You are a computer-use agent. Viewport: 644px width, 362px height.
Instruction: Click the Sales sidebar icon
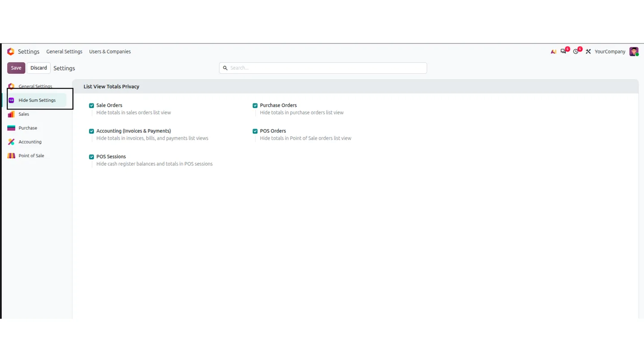click(11, 114)
